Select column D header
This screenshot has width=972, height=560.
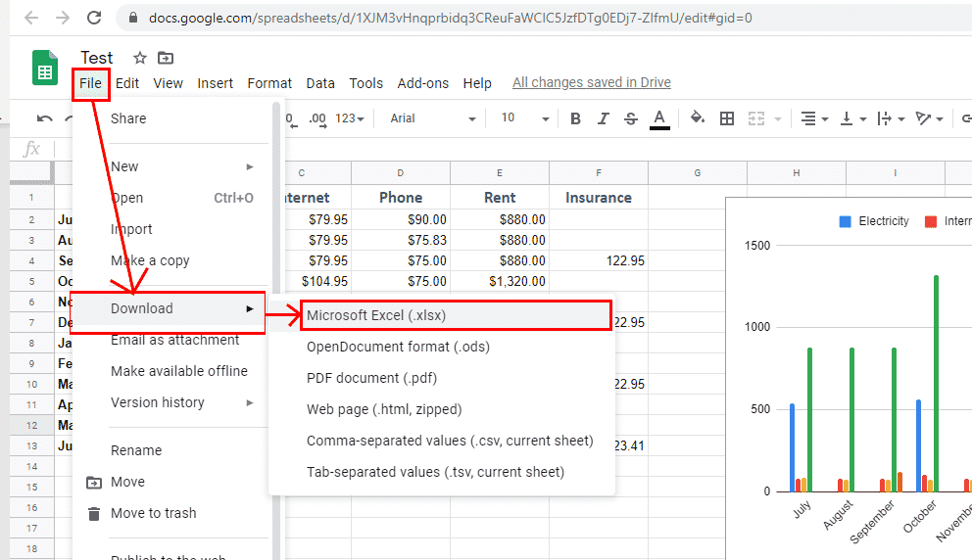pos(401,173)
